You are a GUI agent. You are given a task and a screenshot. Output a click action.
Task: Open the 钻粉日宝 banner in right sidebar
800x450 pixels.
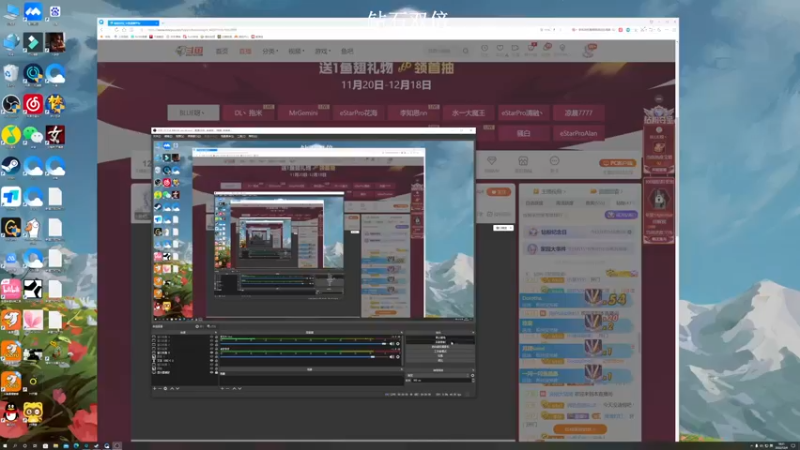click(x=659, y=114)
